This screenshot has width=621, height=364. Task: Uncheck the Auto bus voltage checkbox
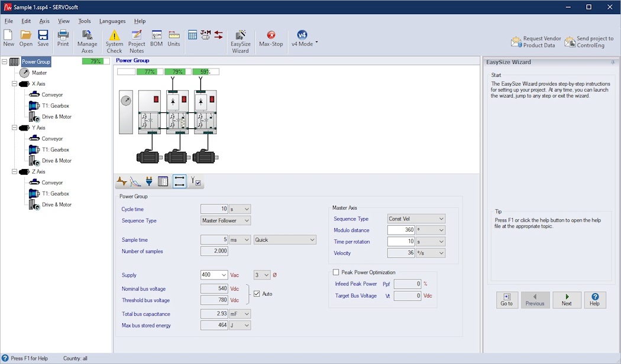[x=257, y=294]
